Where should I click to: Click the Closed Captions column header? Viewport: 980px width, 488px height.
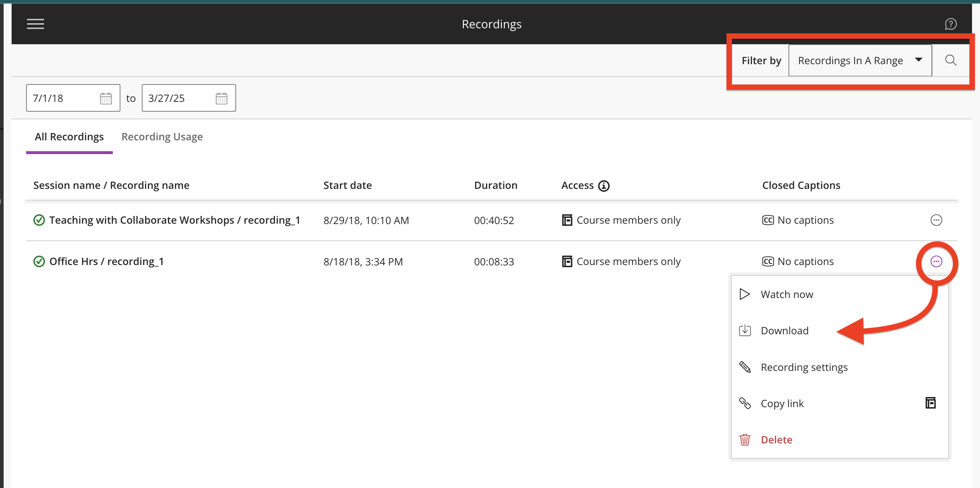(801, 185)
